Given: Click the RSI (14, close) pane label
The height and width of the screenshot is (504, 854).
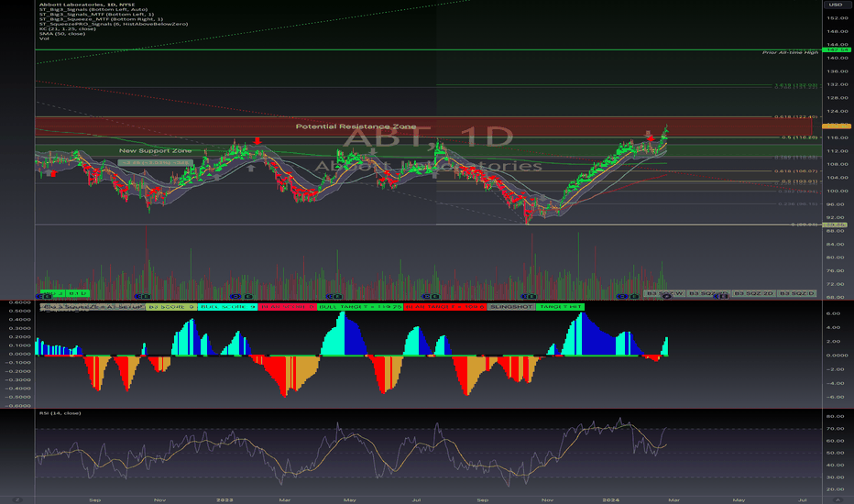Looking at the screenshot, I should (x=60, y=413).
